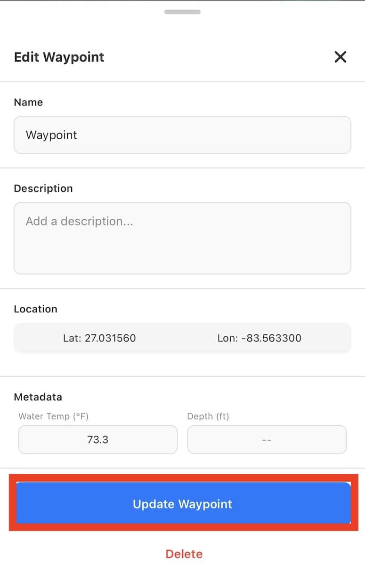This screenshot has width=365, height=588.
Task: Click the empty Depth input field
Action: (267, 440)
